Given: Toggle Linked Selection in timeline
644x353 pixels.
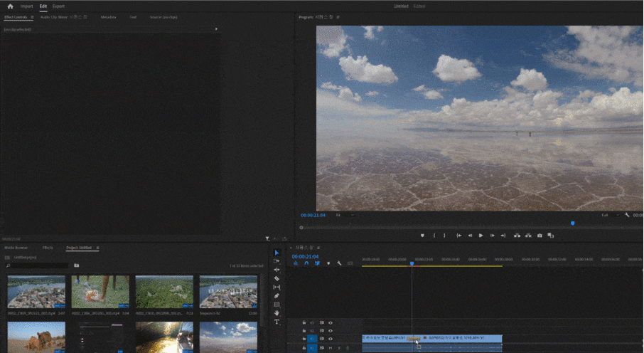Looking at the screenshot, I should click(317, 263).
